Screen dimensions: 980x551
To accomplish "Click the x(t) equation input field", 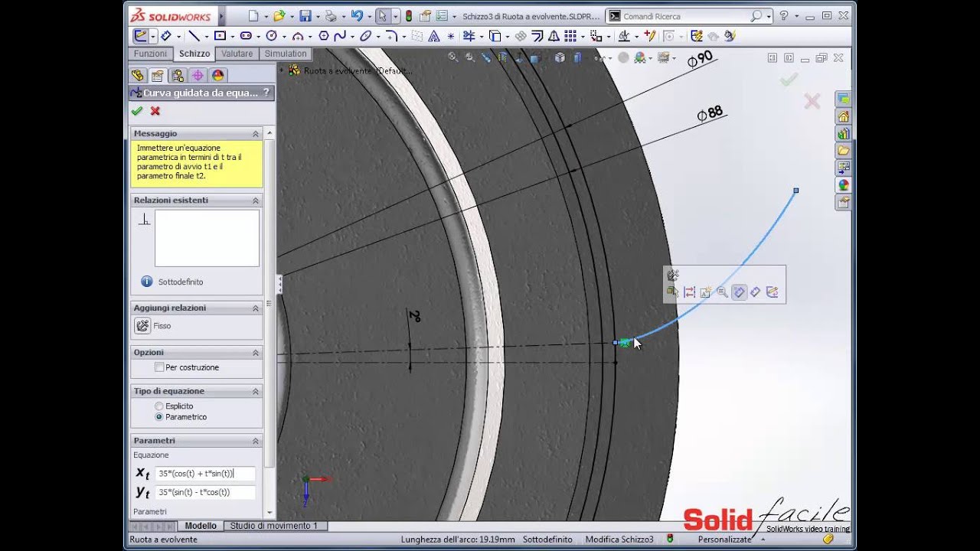I will pyautogui.click(x=205, y=474).
